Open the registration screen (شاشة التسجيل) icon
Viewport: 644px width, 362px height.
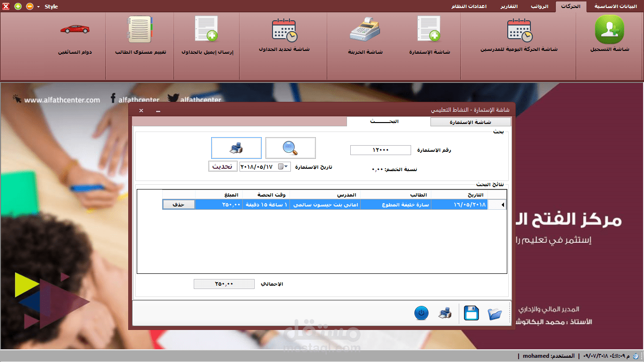[x=609, y=30]
